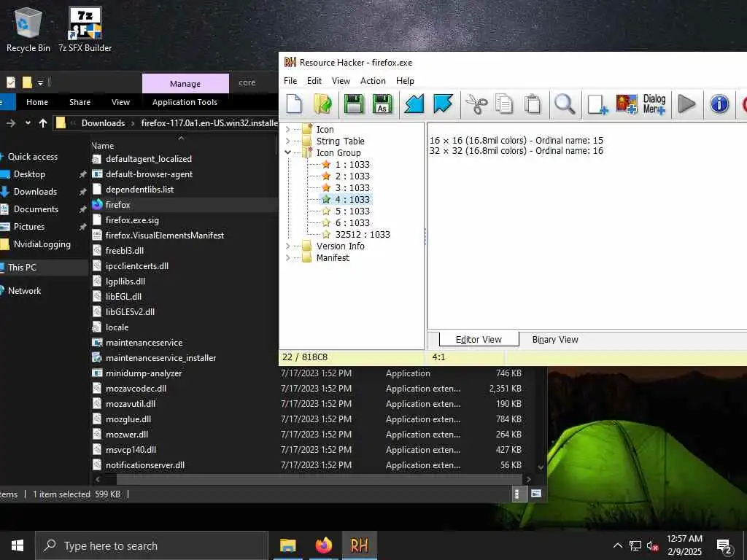Go up one folder in Explorer

pos(43,122)
